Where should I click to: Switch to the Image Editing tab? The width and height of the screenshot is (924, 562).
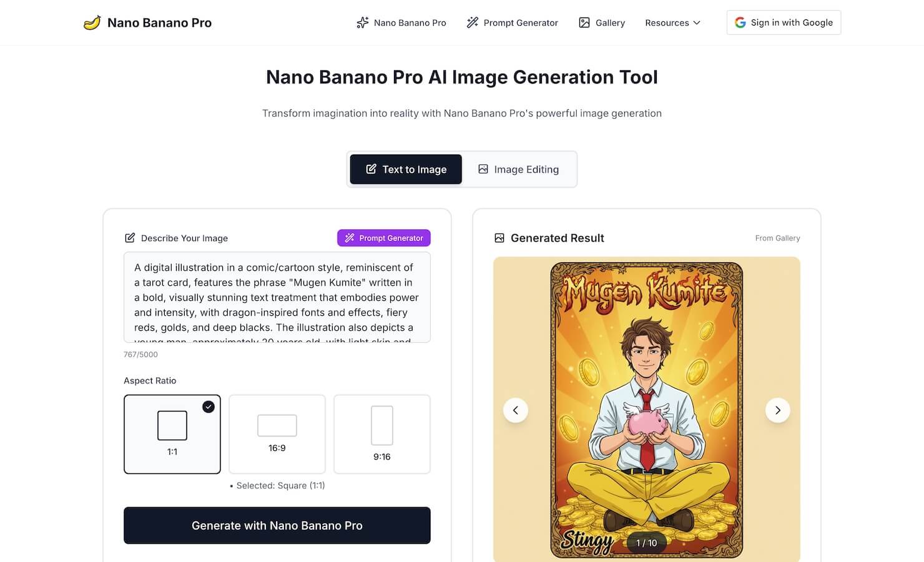point(519,169)
